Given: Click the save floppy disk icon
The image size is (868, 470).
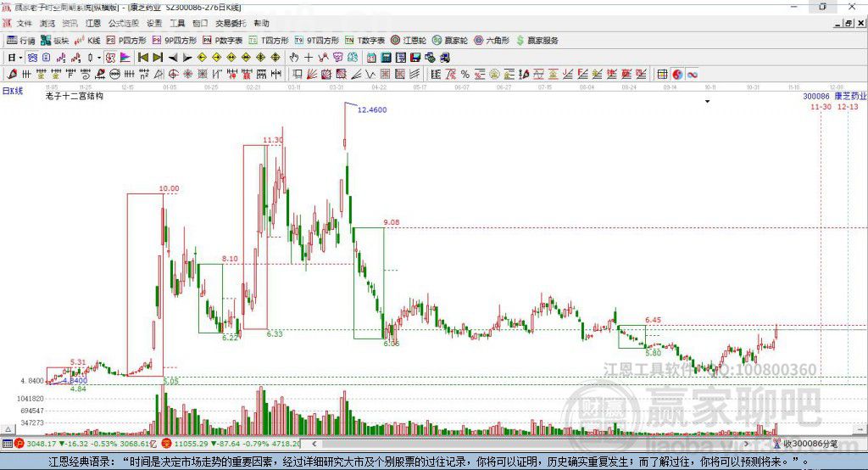Looking at the screenshot, I should tap(415, 58).
